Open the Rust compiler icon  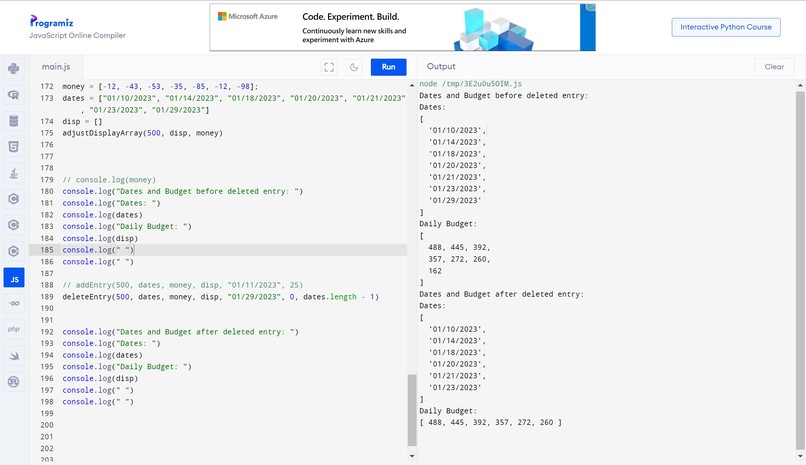click(x=14, y=382)
